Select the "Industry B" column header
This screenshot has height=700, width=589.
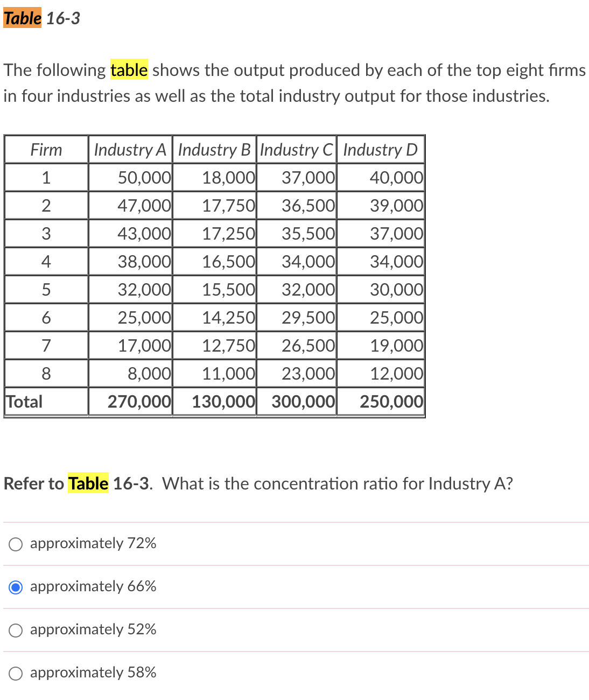pos(214,150)
